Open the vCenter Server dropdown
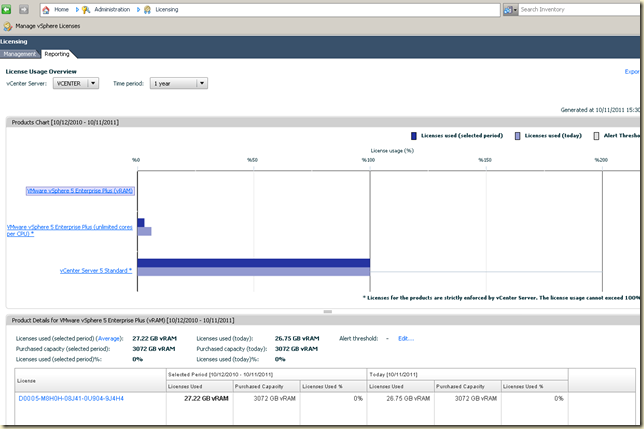The image size is (644, 429). click(x=76, y=83)
